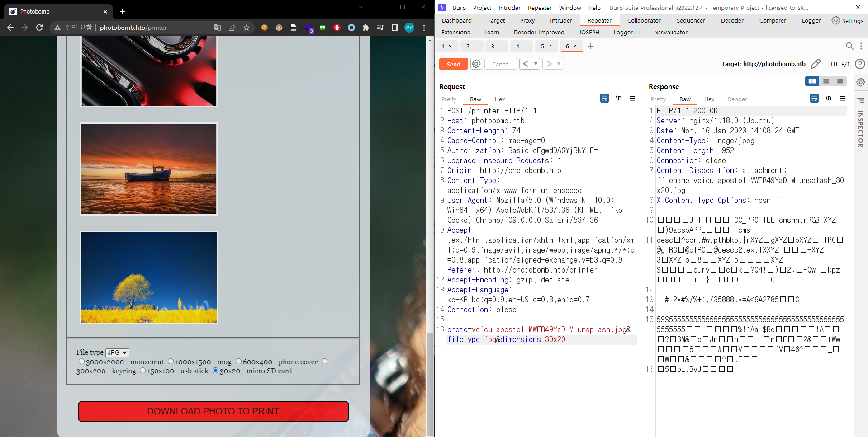Open history dropdown next to forward arrow

pos(559,64)
